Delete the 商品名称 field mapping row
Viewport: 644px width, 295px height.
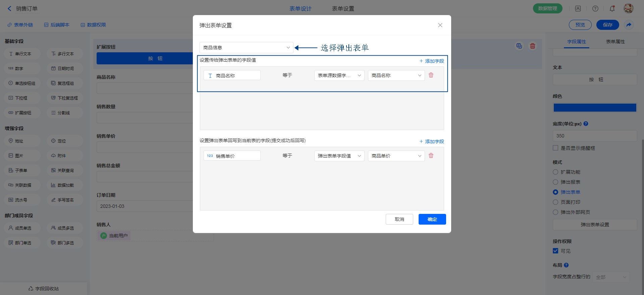[x=431, y=75]
